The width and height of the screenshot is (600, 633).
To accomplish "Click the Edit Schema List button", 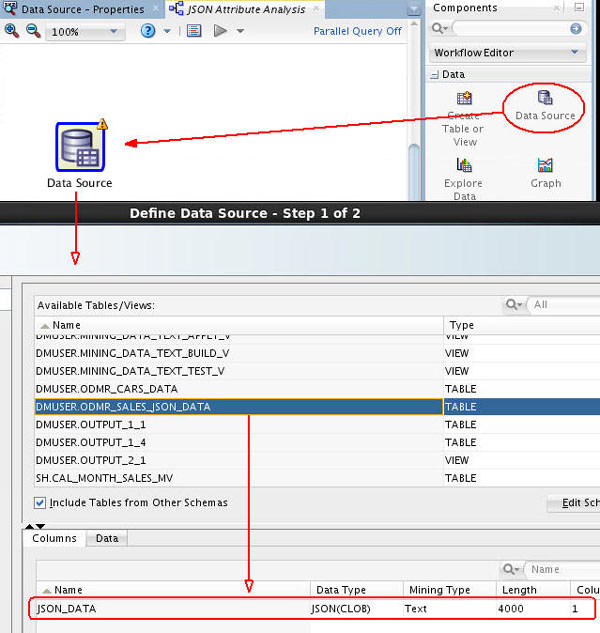I will [x=574, y=503].
